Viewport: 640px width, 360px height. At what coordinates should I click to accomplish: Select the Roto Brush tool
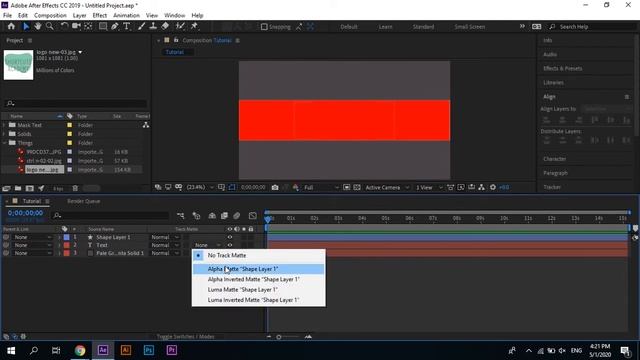(x=180, y=27)
